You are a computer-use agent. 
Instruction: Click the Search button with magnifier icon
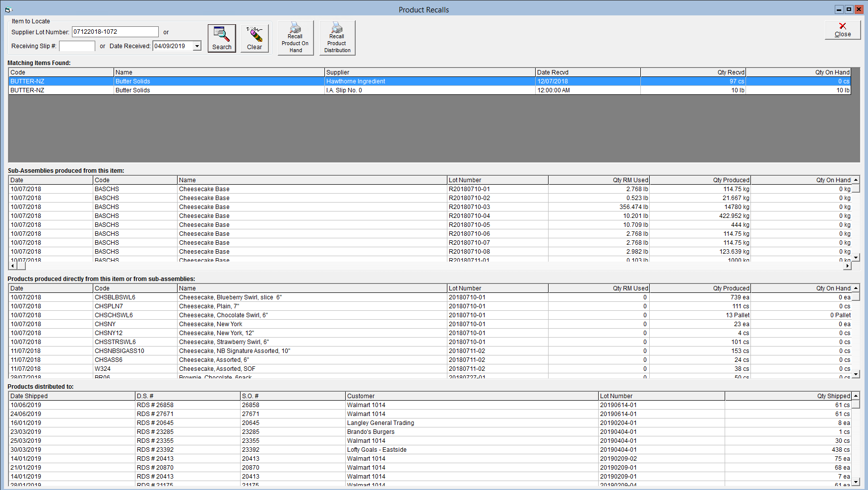(x=222, y=38)
